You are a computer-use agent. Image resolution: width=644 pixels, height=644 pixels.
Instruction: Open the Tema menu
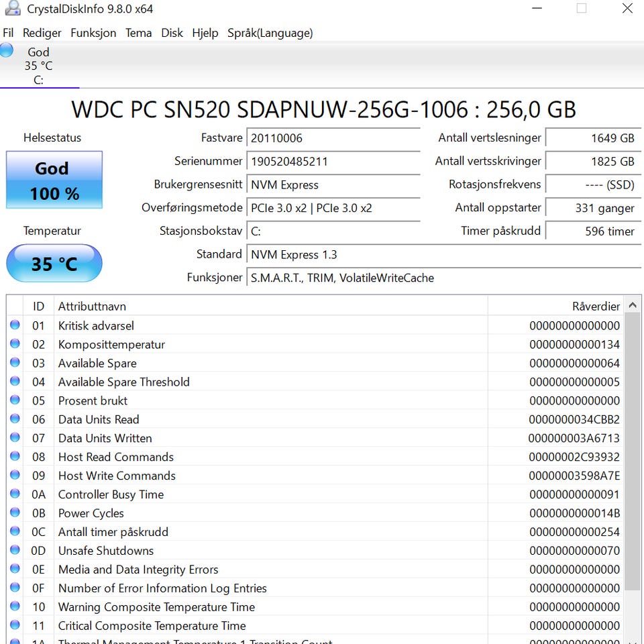click(138, 33)
